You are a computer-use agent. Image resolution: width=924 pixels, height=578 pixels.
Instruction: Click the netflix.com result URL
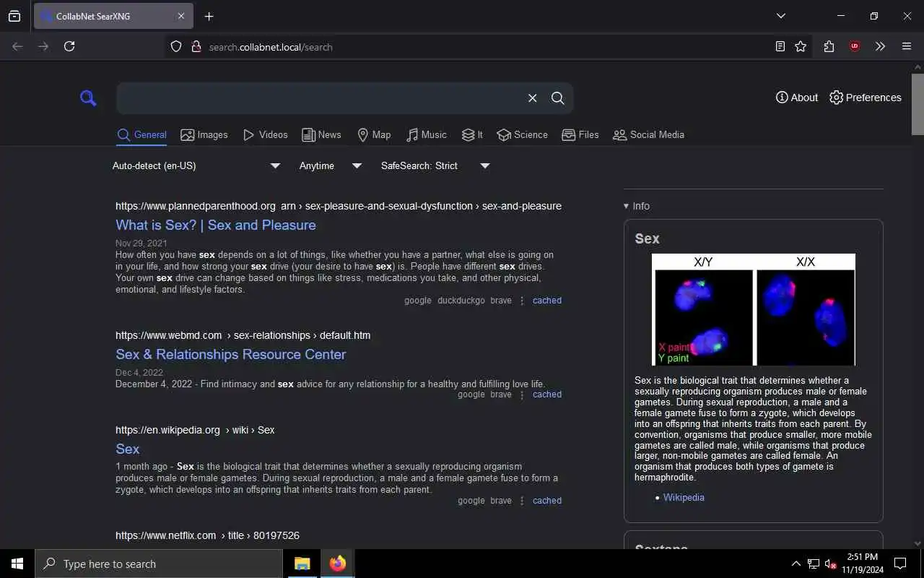207,535
